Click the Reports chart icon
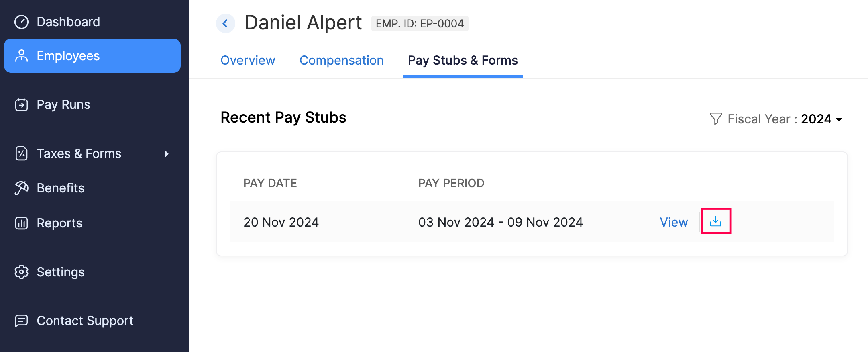 pyautogui.click(x=22, y=223)
